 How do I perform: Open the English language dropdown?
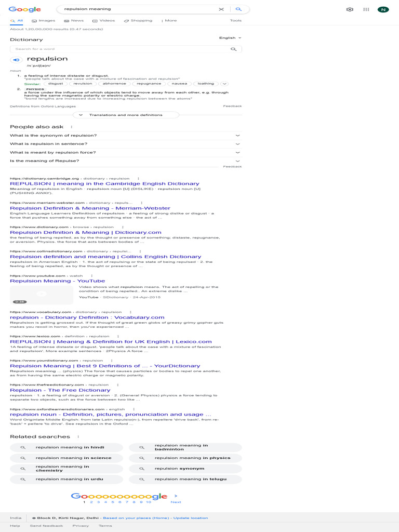[x=230, y=38]
